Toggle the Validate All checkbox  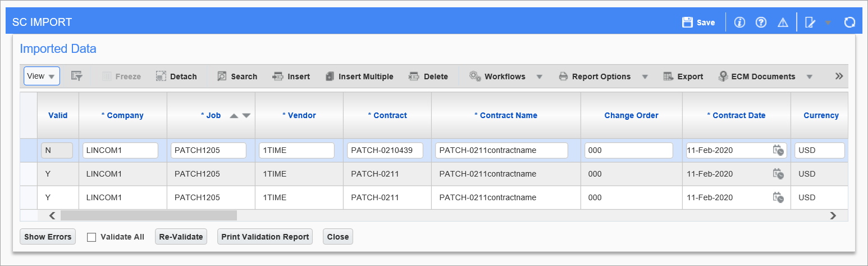tap(92, 237)
